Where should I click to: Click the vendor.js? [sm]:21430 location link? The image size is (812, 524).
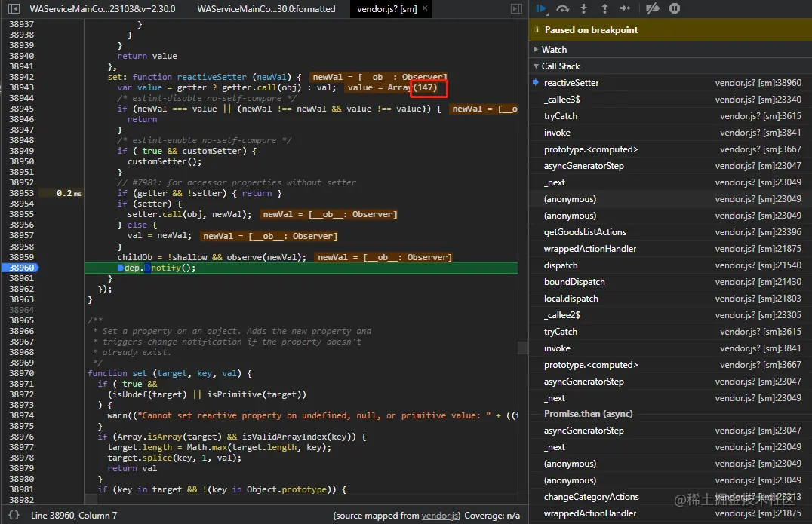point(758,282)
